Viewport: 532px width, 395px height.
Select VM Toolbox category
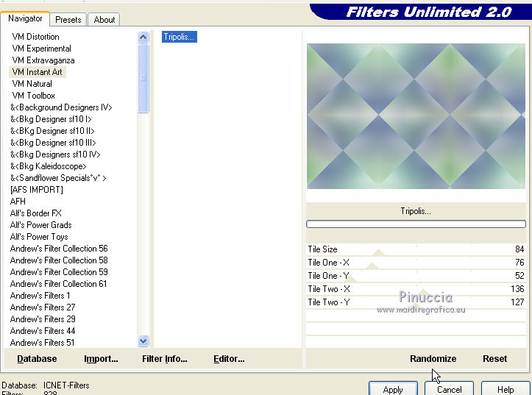pos(33,96)
